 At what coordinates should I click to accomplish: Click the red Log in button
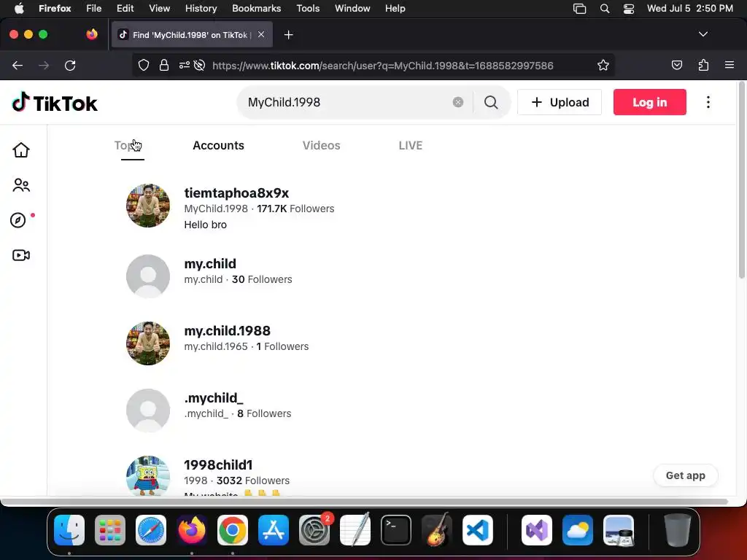click(650, 102)
